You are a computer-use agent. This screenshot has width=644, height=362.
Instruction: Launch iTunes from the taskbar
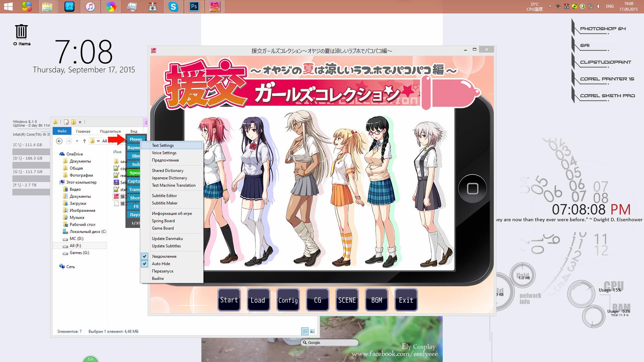pos(90,6)
